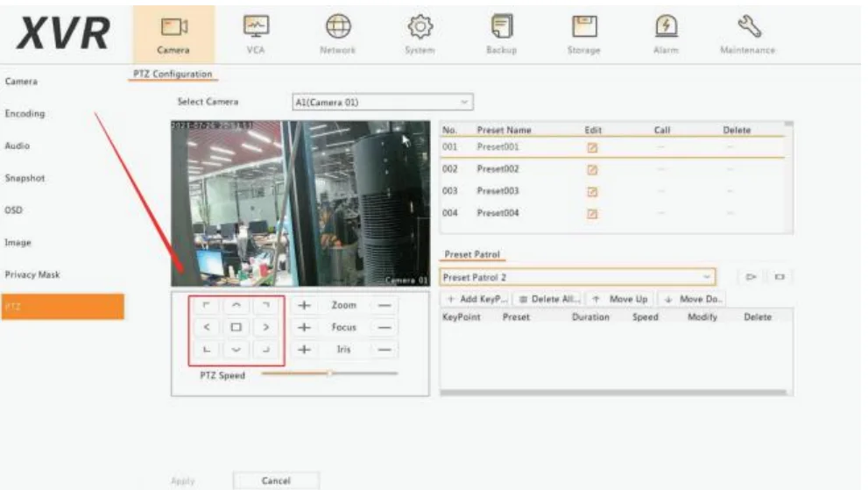
Task: Open the Preset Patrol 2 dropdown
Action: (577, 277)
